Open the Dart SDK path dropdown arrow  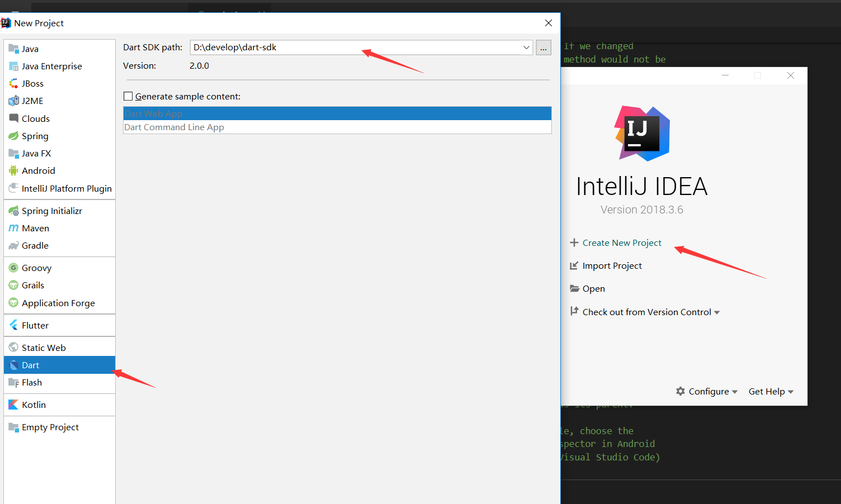[x=526, y=47]
